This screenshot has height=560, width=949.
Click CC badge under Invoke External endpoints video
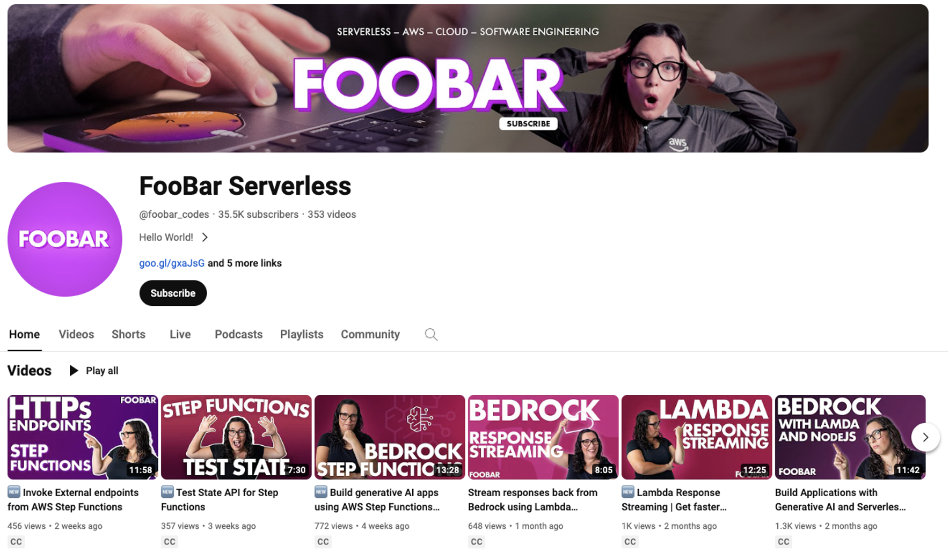pos(16,542)
